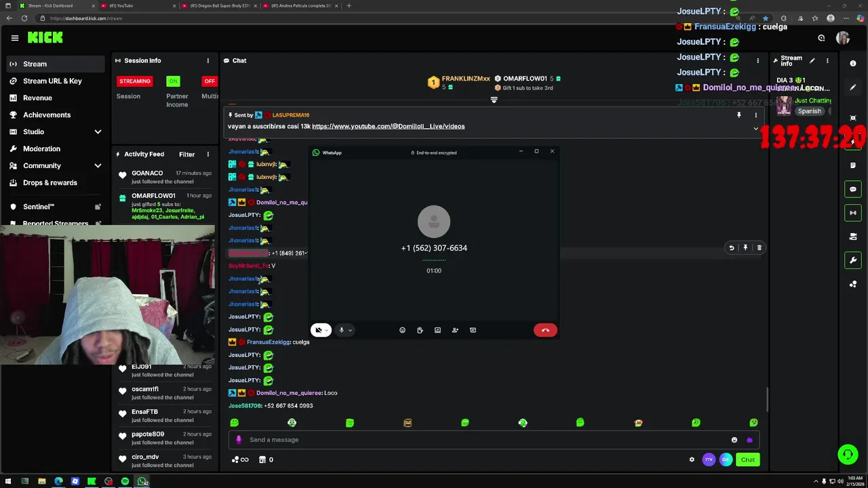The width and height of the screenshot is (868, 488).
Task: Open emoji reactions in WhatsApp call
Action: click(402, 330)
